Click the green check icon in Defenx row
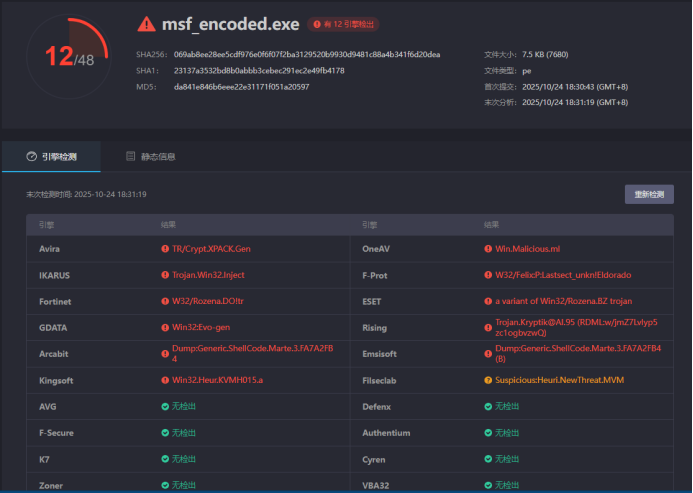This screenshot has height=493, width=693. 487,406
